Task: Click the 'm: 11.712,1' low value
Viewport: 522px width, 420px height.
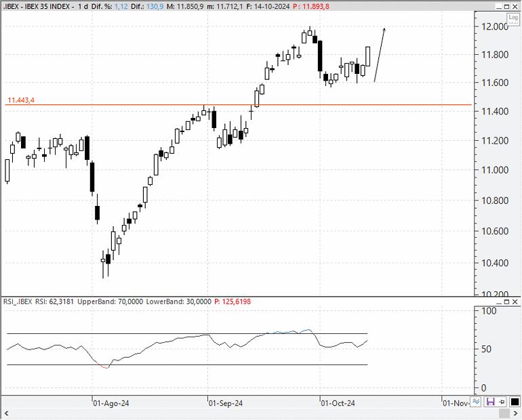Action: tap(225, 6)
